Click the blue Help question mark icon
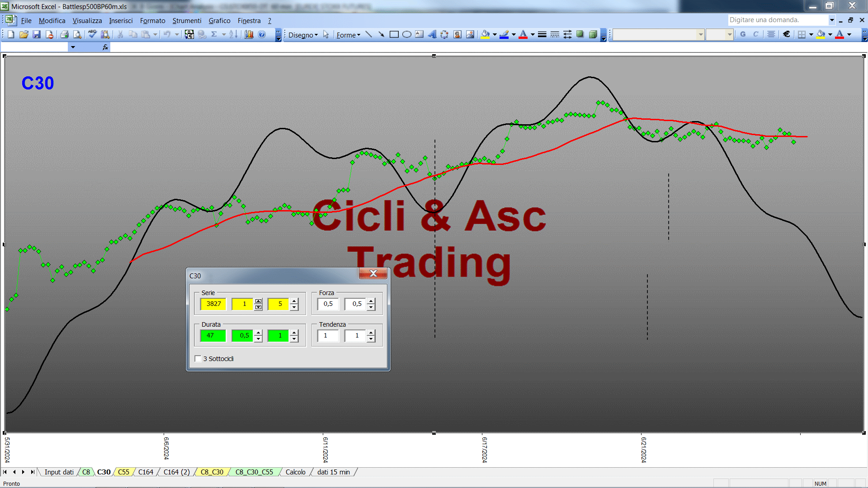868x488 pixels. coord(262,34)
